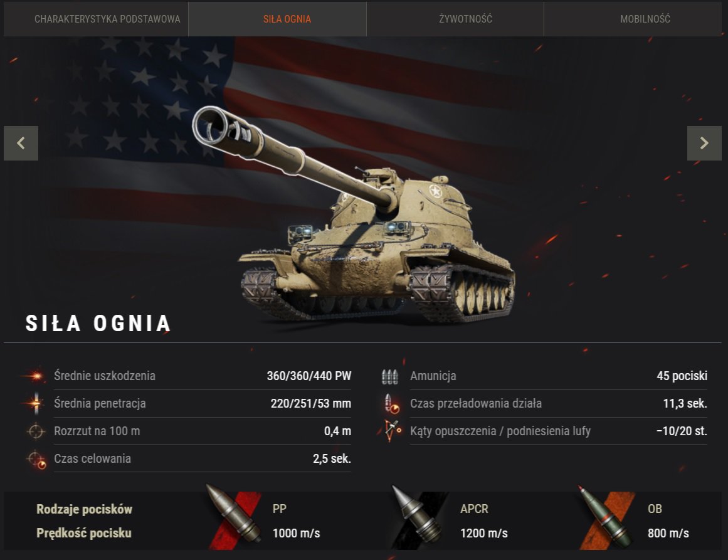Click the Amunicja shells icon
Screen dimensions: 728x560
[x=390, y=377]
